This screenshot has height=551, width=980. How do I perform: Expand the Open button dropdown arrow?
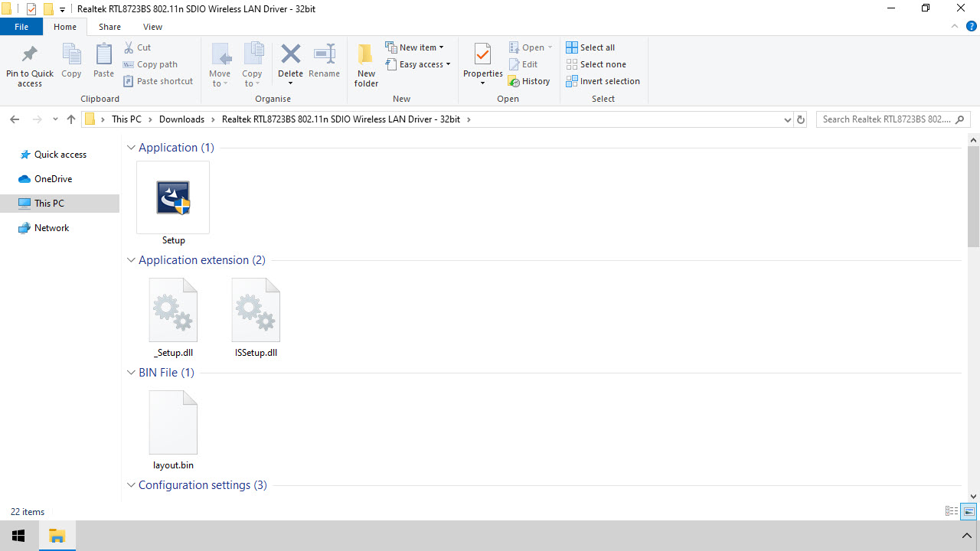(x=550, y=47)
